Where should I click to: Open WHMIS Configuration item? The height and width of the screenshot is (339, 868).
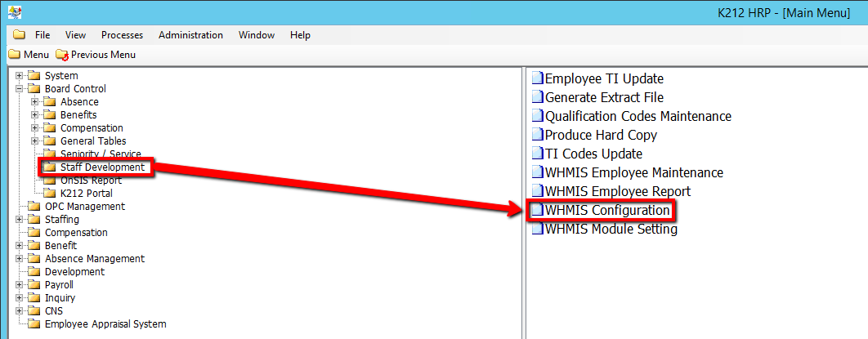point(607,211)
